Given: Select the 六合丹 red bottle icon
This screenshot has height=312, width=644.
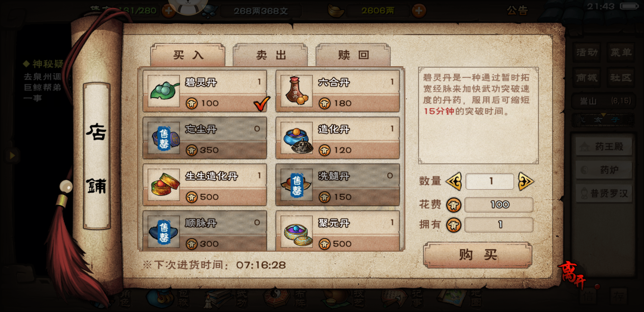Looking at the screenshot, I should [297, 91].
